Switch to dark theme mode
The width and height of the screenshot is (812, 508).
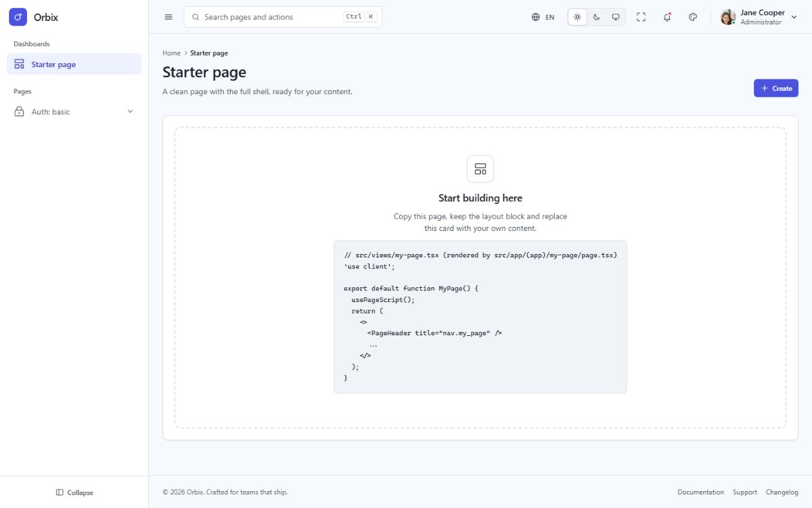click(x=597, y=17)
